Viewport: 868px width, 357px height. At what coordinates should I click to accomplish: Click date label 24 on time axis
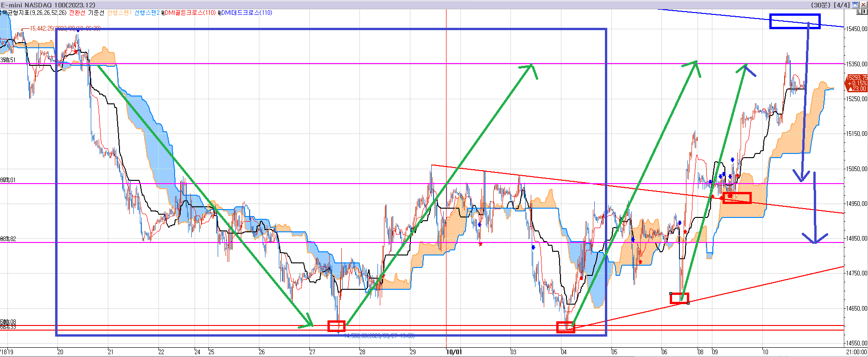pos(197,352)
